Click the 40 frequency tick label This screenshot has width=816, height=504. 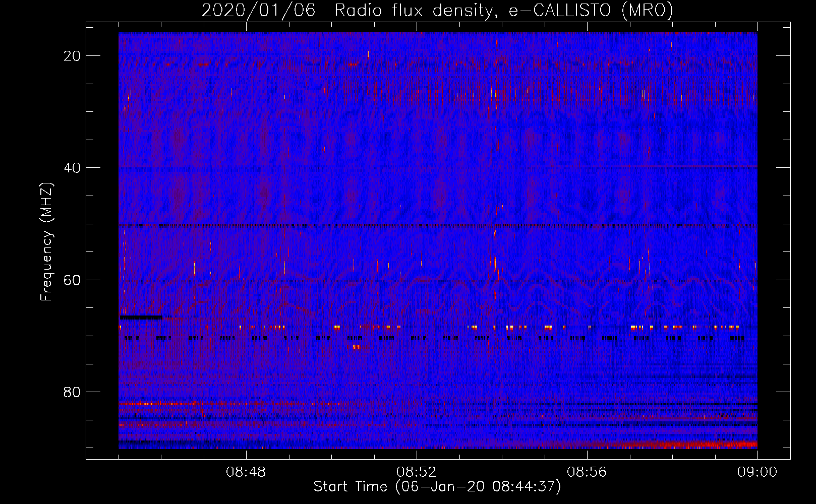coord(72,168)
